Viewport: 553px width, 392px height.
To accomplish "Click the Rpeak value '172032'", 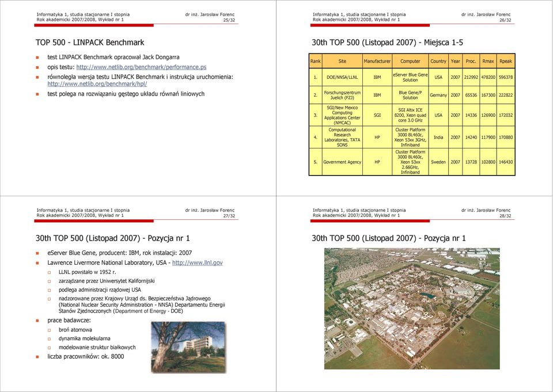I will click(x=506, y=115).
